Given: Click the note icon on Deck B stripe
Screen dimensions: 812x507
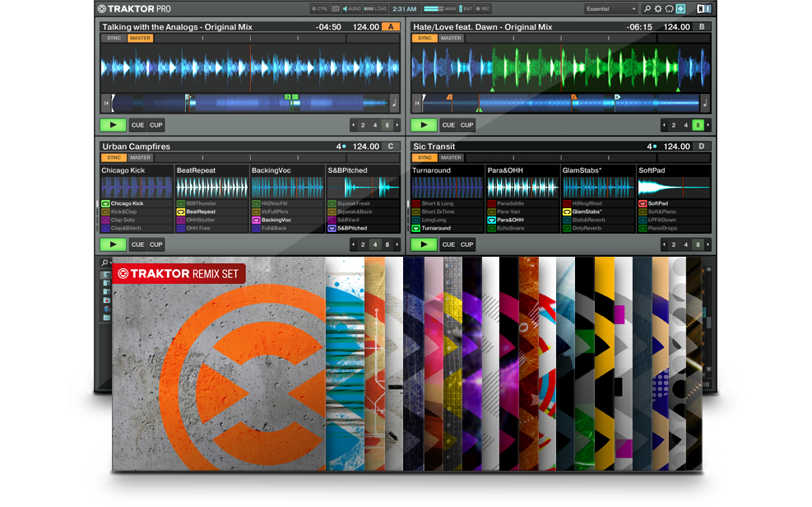Looking at the screenshot, I should pos(704,103).
